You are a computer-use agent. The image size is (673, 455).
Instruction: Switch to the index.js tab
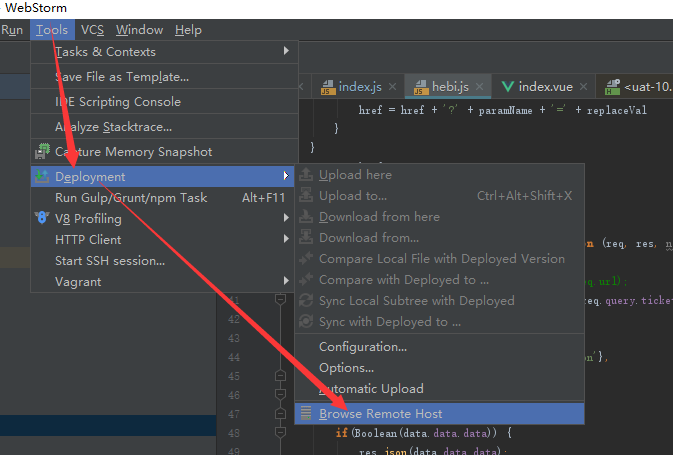tap(360, 87)
